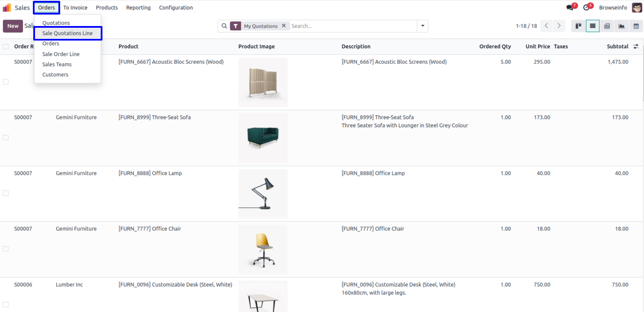Click Lumber Inc customer cell

69,285
